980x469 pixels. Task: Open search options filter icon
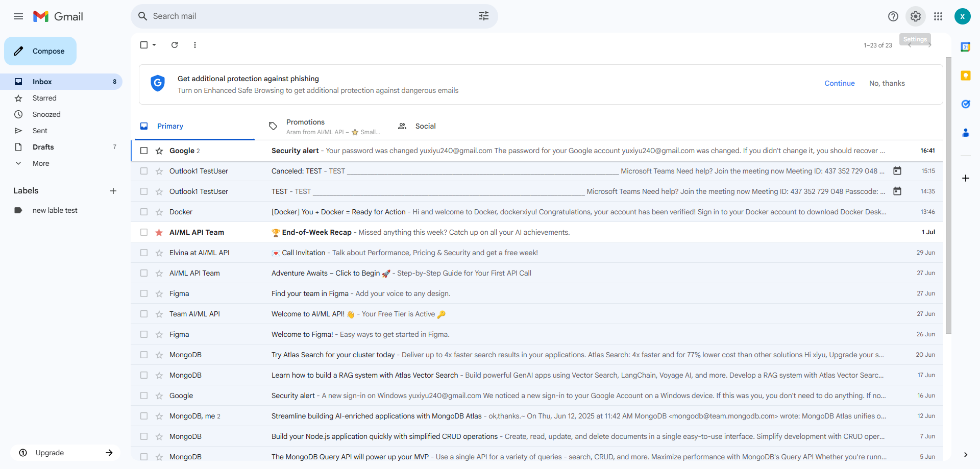tap(484, 16)
